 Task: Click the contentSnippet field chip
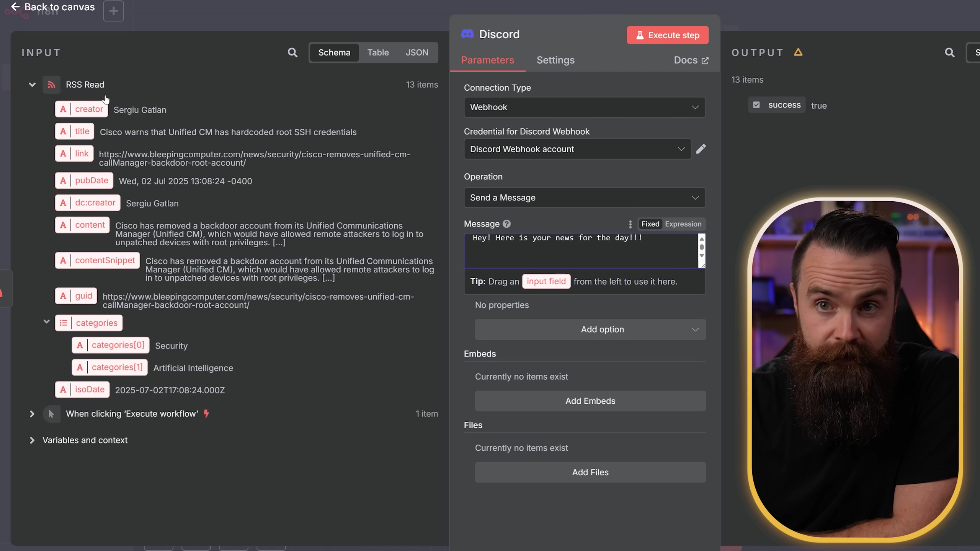pos(98,260)
